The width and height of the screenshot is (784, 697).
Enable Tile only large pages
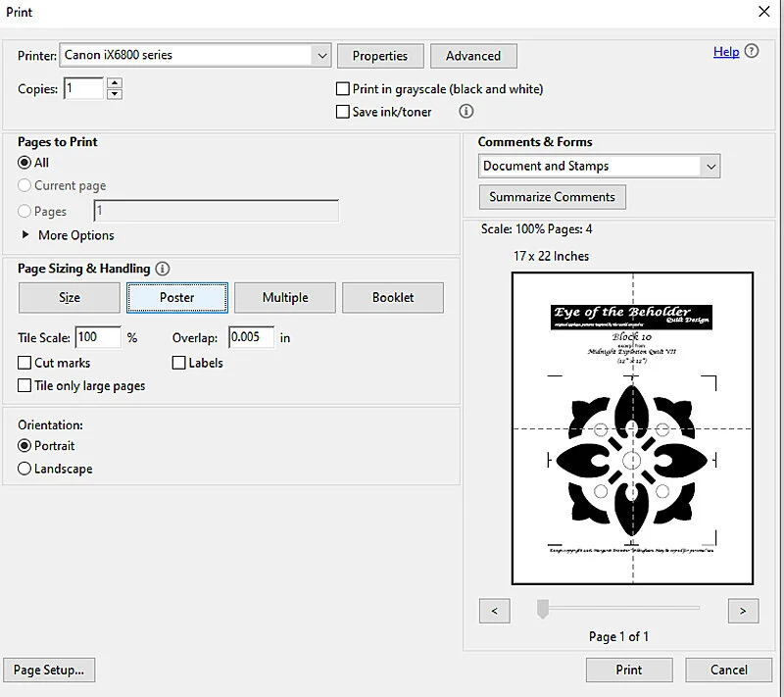coord(24,385)
